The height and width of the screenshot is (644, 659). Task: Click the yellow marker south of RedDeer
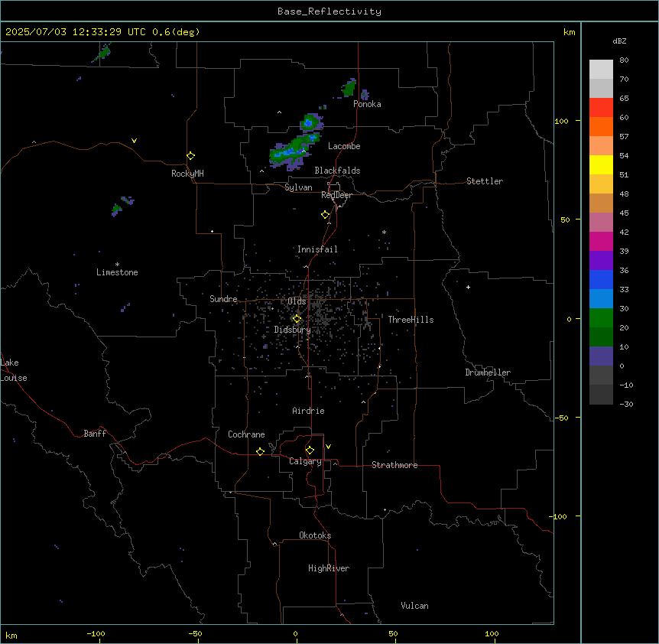pos(326,215)
